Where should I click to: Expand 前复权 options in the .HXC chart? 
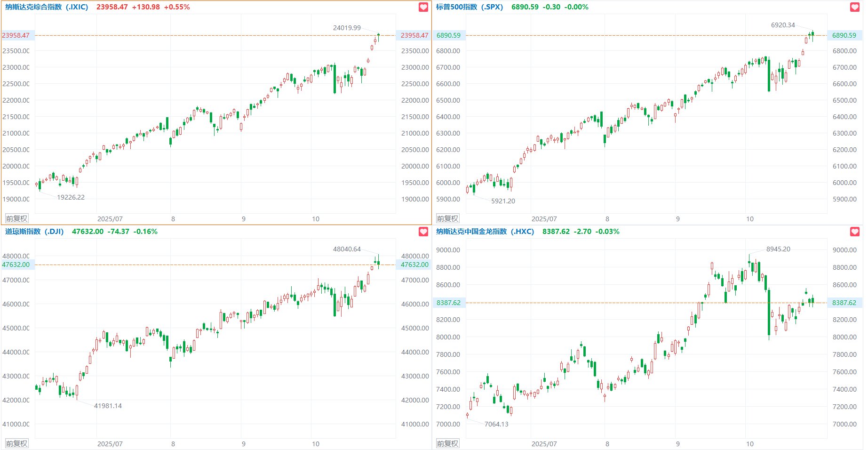(447, 443)
